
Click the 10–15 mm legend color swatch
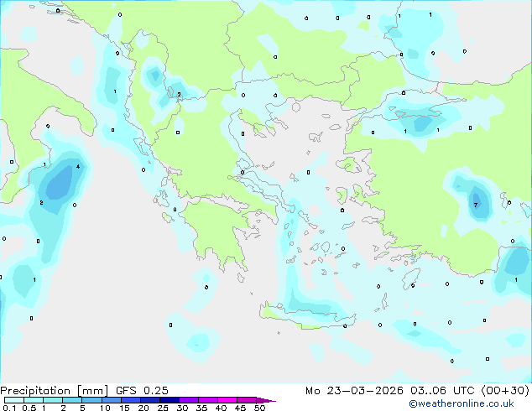point(111,400)
